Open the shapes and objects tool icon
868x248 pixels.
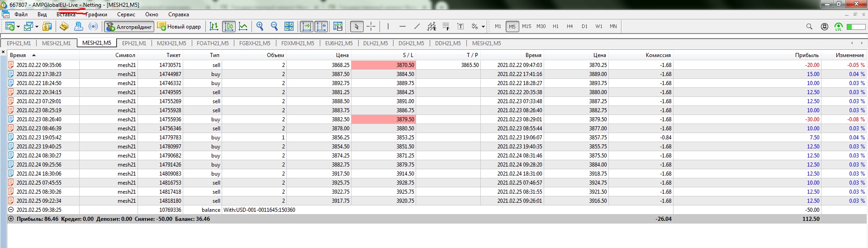pos(474,27)
